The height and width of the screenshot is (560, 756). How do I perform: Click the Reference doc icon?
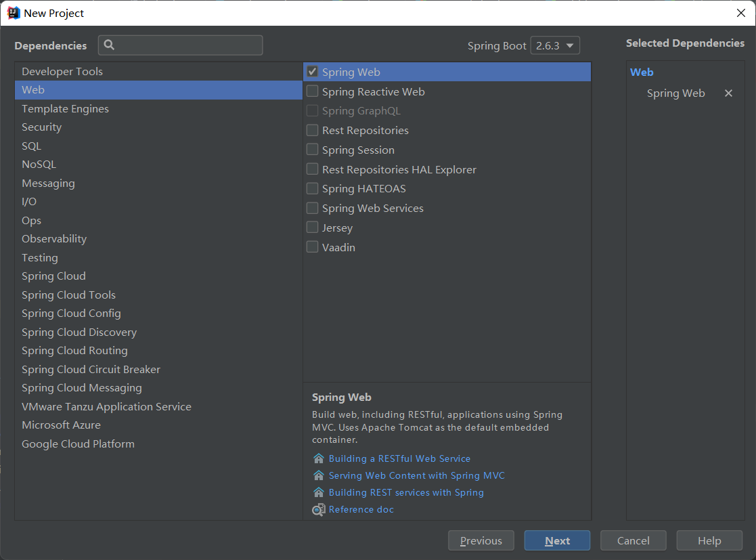coord(318,509)
